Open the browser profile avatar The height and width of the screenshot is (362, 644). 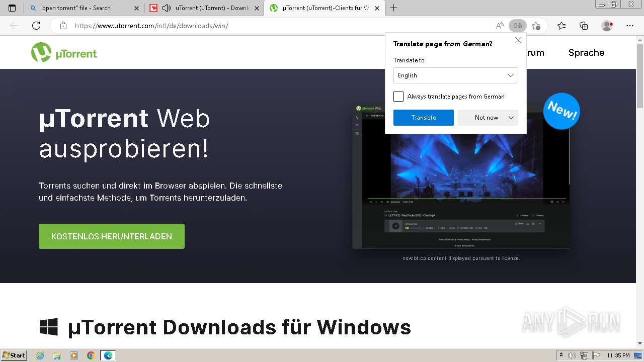(607, 26)
